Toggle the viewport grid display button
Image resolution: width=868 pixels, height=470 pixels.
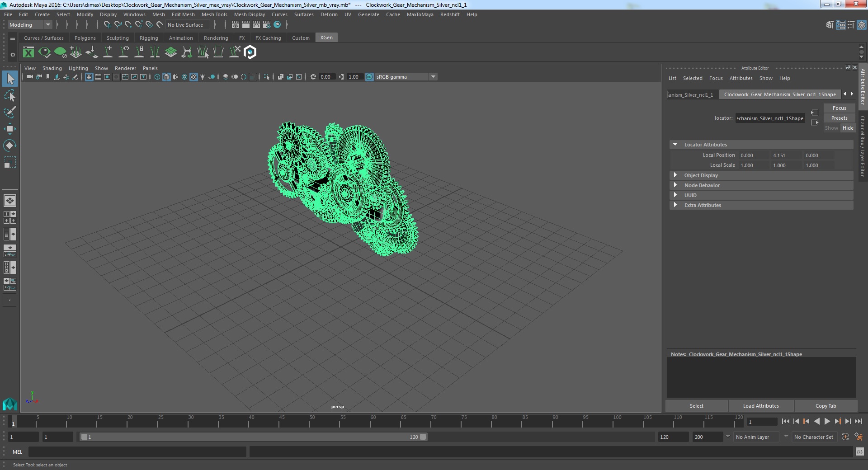[x=89, y=77]
